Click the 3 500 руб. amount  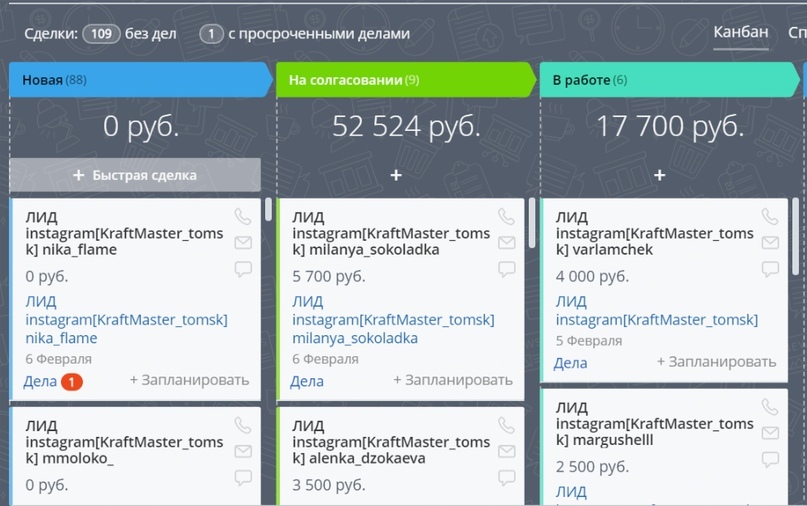(329, 485)
